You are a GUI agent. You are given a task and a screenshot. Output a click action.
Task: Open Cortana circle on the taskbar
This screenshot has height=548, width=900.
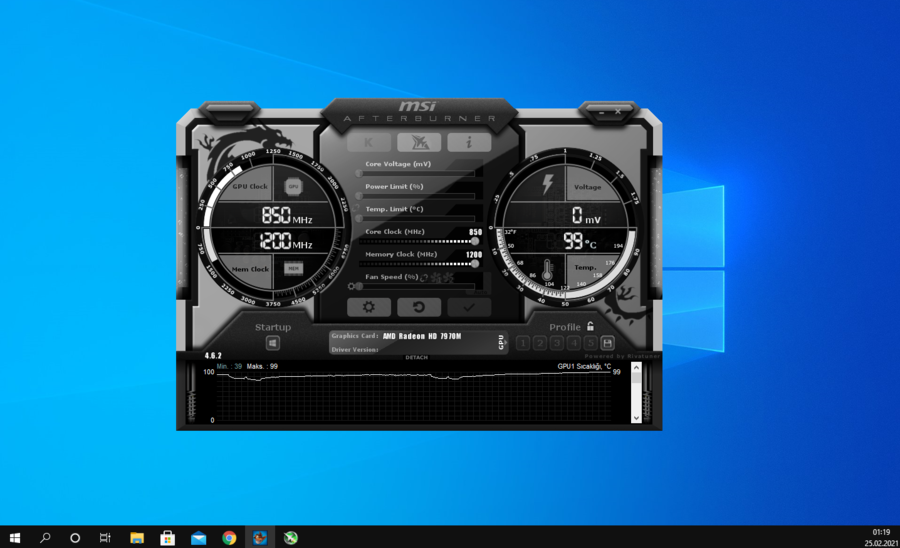click(x=75, y=538)
